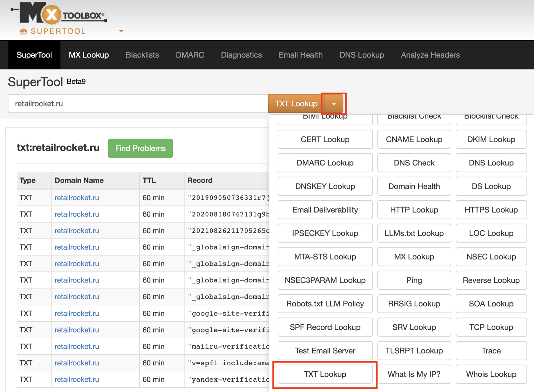Open the SuperTool tab
The height and width of the screenshot is (392, 534).
pos(34,55)
